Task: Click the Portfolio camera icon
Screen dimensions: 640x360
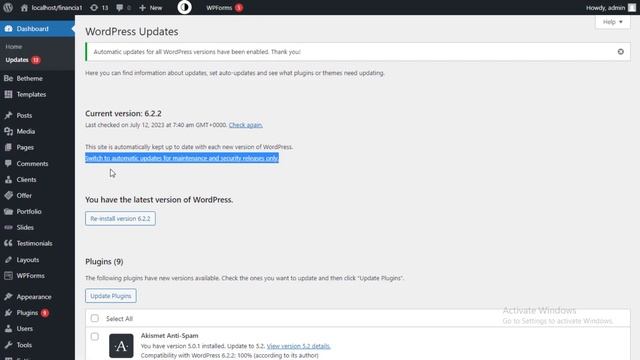Action: 9,211
